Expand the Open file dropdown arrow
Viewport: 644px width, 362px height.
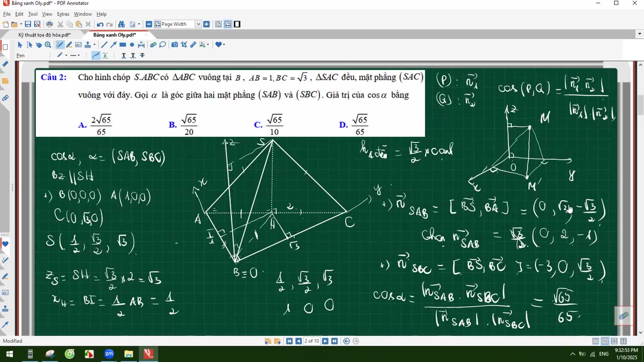21,24
